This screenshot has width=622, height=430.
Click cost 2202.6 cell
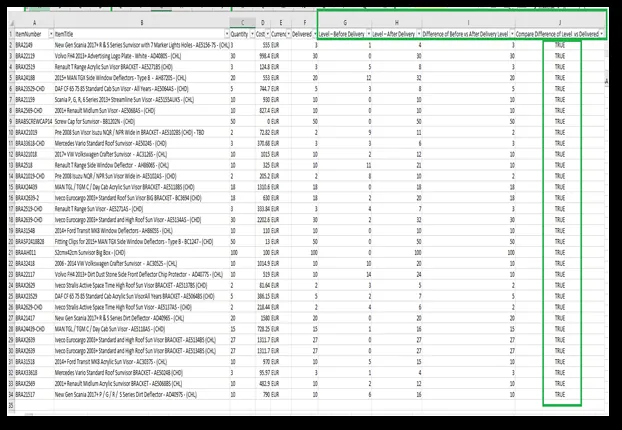(263, 220)
